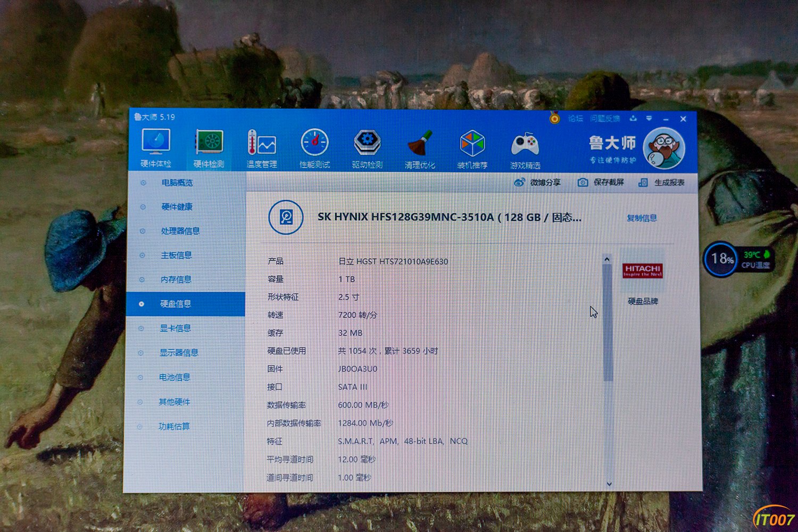This screenshot has width=798, height=532.
Task: Click the gold medal icon in title bar
Action: pyautogui.click(x=554, y=118)
